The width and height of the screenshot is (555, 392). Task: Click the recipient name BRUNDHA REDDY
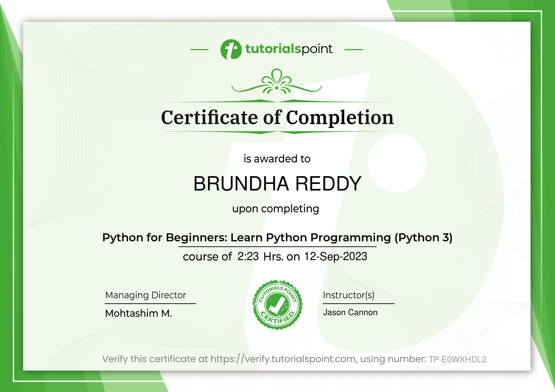point(277,184)
